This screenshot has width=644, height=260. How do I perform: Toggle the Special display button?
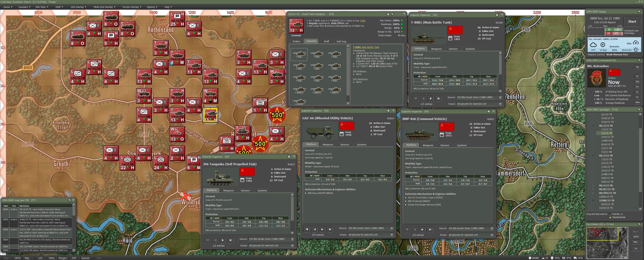tap(85, 258)
